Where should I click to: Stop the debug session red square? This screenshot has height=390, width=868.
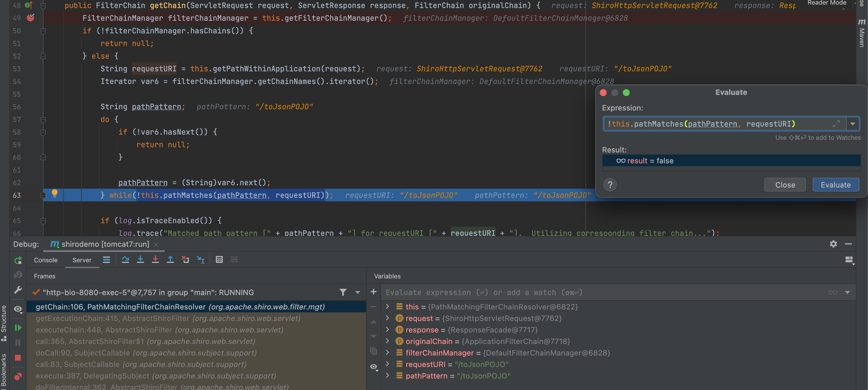click(x=18, y=358)
